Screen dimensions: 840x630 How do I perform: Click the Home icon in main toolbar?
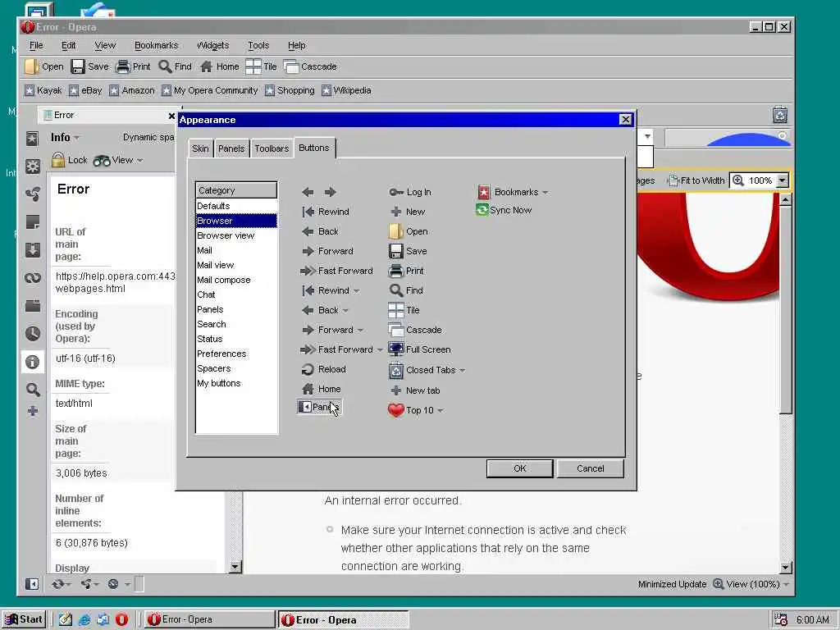(206, 66)
